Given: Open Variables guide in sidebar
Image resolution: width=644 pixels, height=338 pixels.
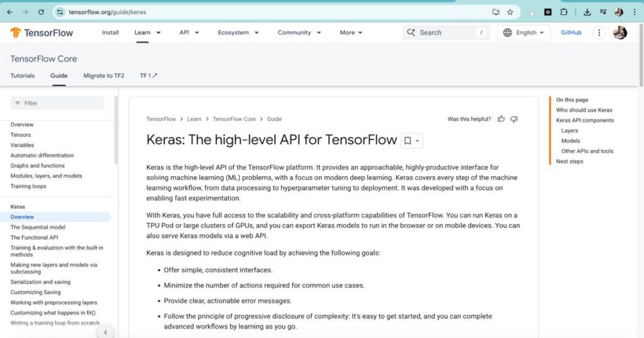Looking at the screenshot, I should pyautogui.click(x=22, y=144).
